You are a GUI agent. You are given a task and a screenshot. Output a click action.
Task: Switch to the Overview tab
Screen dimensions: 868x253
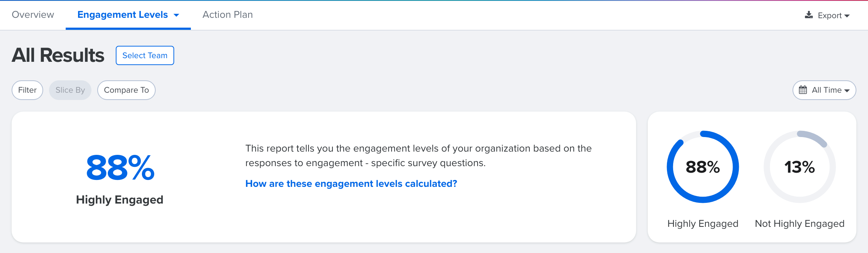pos(33,15)
